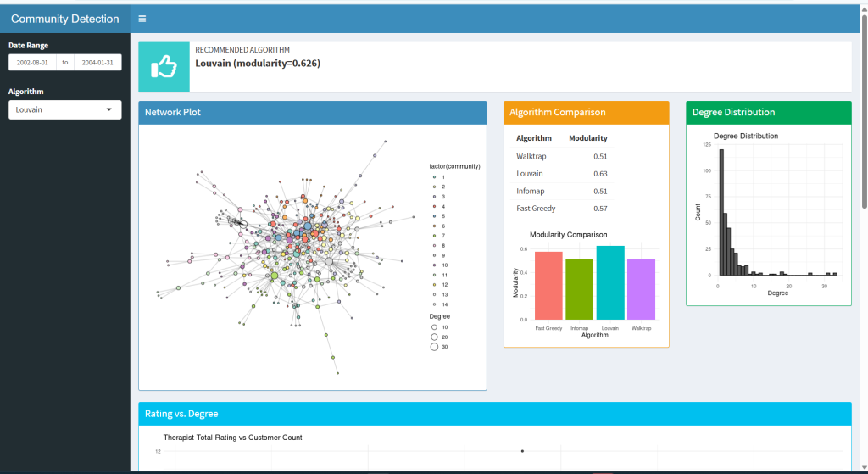Click the Rating vs. Degree panel header

point(494,414)
